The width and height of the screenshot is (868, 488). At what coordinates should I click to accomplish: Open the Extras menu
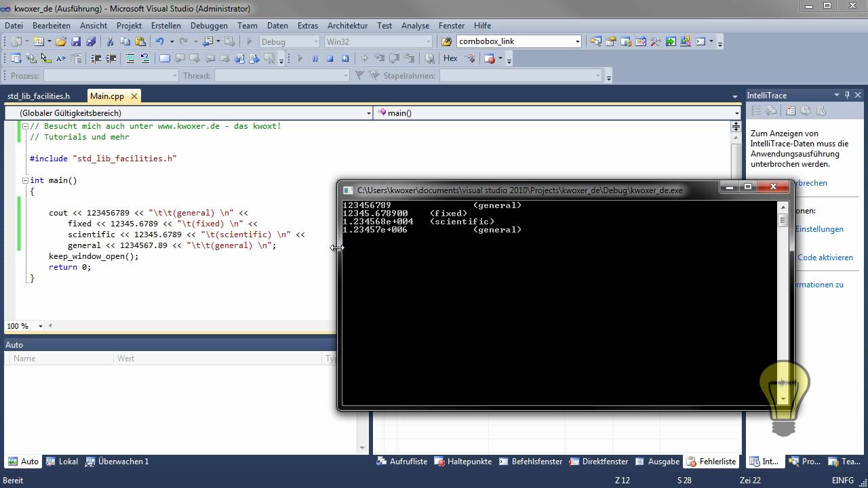pos(307,26)
